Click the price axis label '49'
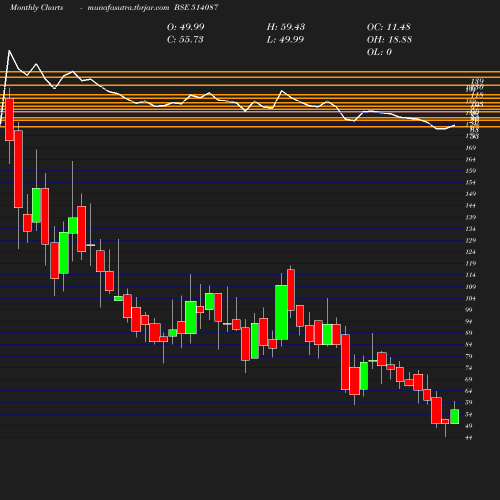 click(469, 426)
